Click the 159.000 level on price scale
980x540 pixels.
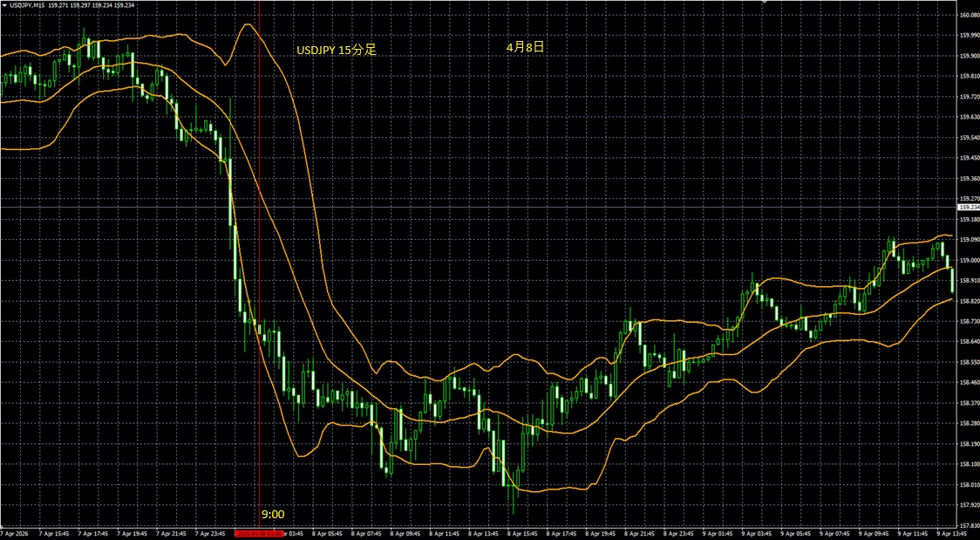tap(968, 260)
